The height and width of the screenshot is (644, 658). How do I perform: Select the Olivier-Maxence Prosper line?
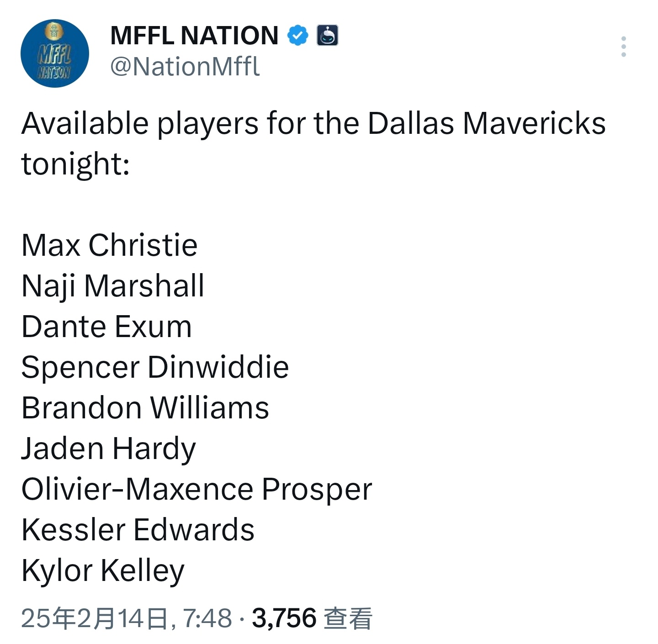[x=197, y=490]
